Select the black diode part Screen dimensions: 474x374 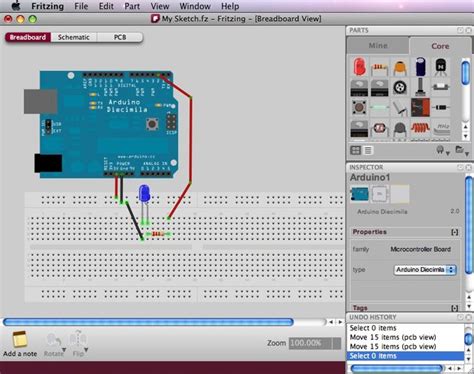coord(441,107)
